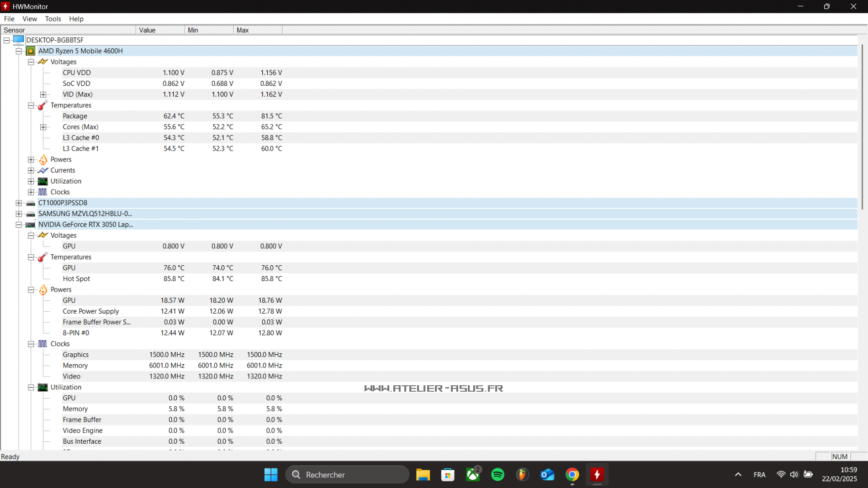Click the GPU Voltages lightning icon
The height and width of the screenshot is (488, 868).
point(42,235)
